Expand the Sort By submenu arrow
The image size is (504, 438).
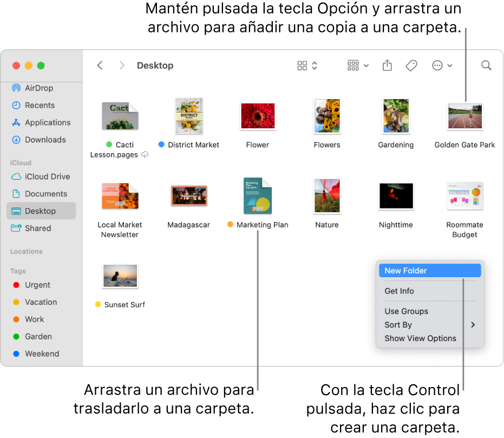click(473, 325)
